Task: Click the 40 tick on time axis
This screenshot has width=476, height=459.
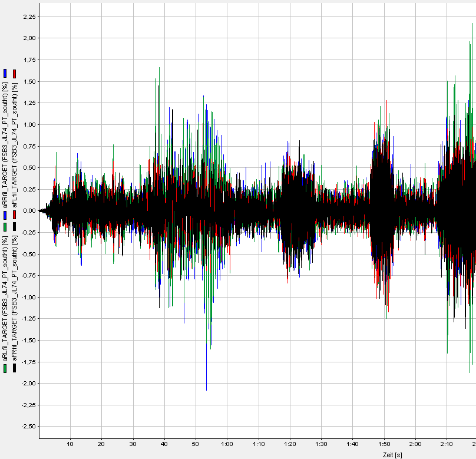Action: (x=164, y=444)
